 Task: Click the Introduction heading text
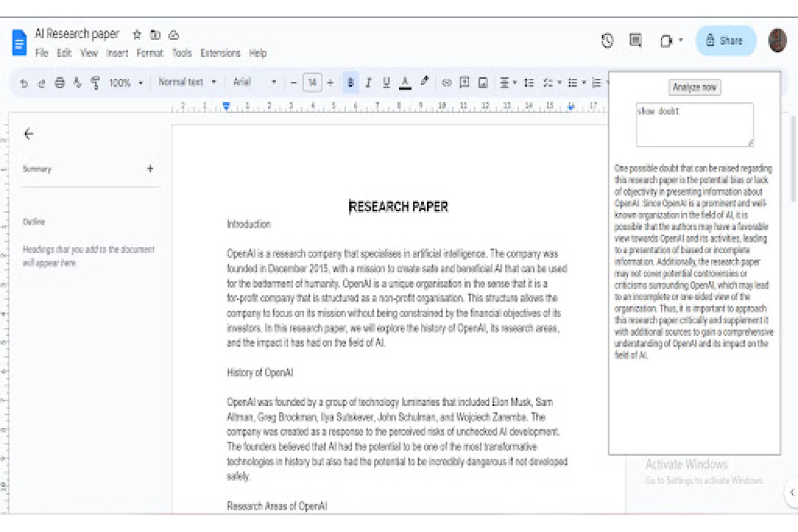pyautogui.click(x=249, y=224)
